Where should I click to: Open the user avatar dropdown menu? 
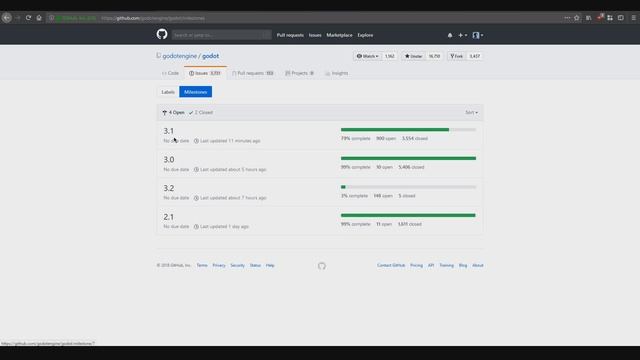point(478,35)
